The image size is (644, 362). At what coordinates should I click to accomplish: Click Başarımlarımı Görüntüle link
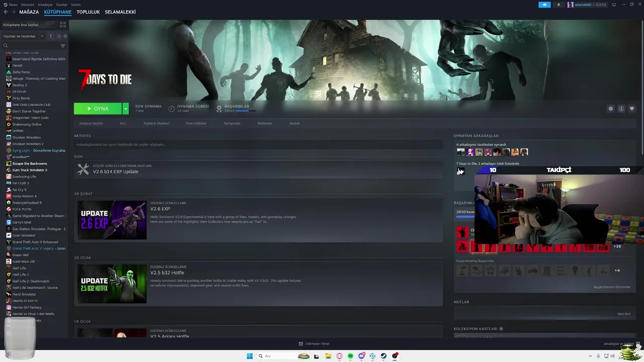(x=612, y=287)
